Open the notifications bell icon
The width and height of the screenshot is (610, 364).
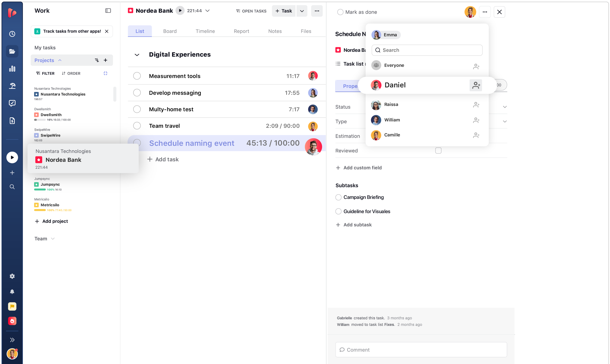pos(12,292)
